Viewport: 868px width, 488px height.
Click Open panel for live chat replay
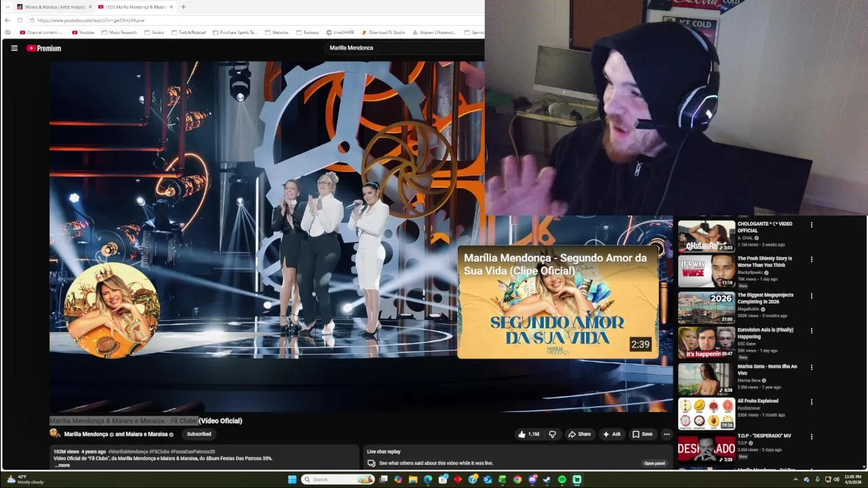tap(654, 464)
